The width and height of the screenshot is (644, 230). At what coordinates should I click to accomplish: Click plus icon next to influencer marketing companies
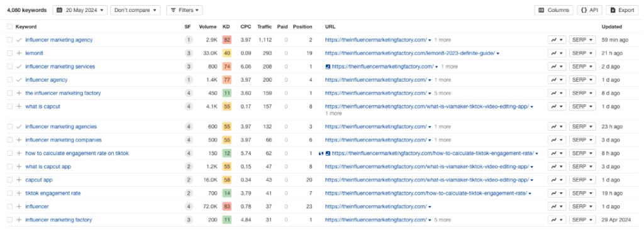pos(19,140)
